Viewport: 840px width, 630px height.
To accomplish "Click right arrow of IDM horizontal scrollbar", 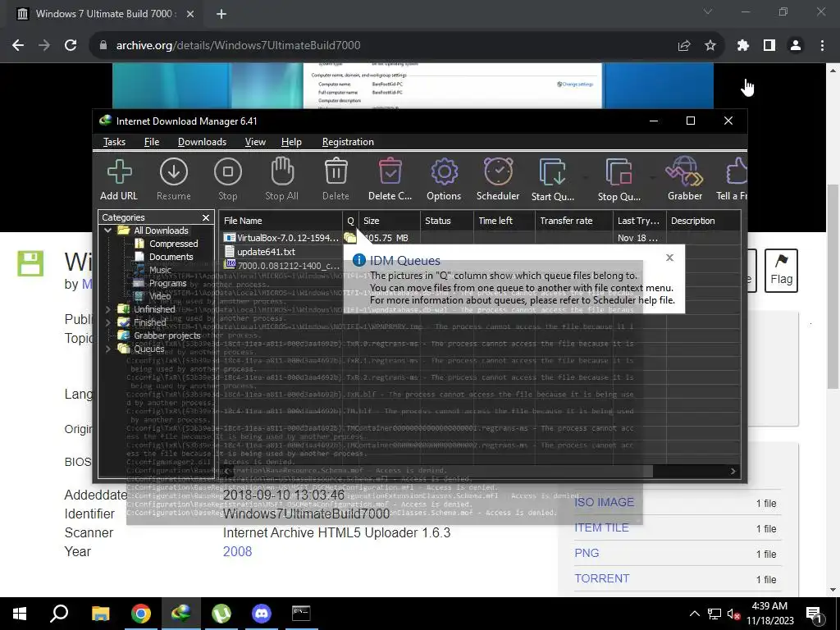I will point(733,472).
